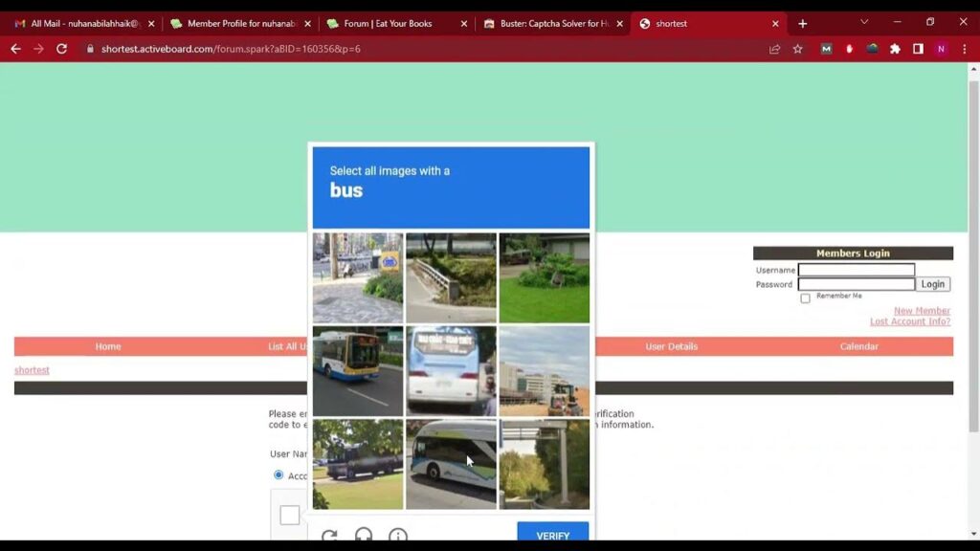Close the Forum Eat Your Books tab
The image size is (980, 551).
coord(464,24)
